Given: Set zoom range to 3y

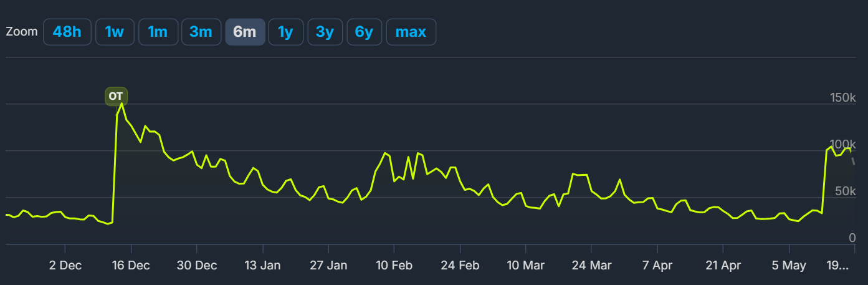Looking at the screenshot, I should tap(325, 32).
